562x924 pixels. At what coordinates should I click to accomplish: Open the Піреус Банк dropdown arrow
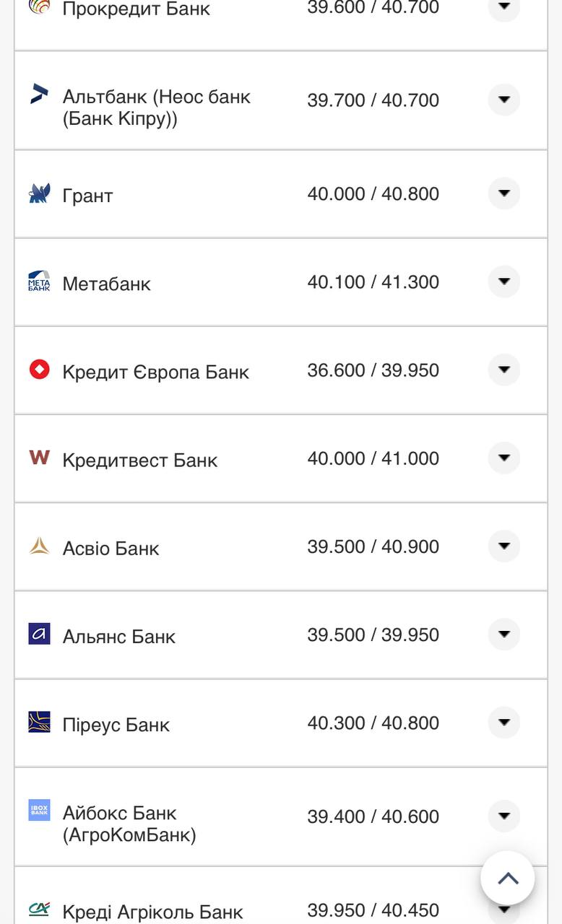(x=503, y=722)
